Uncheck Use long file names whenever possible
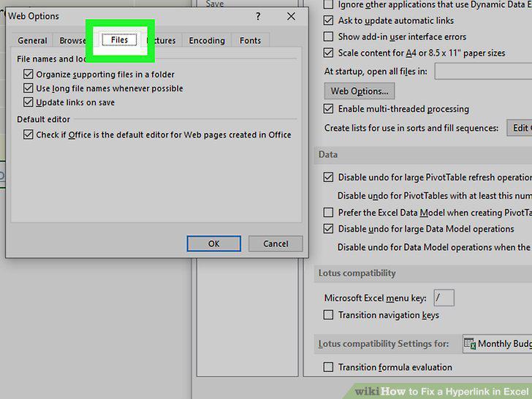 [28, 88]
